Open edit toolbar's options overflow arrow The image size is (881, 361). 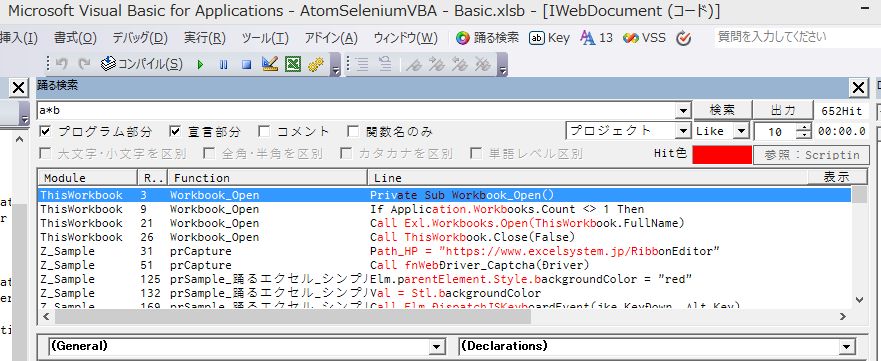tap(503, 65)
